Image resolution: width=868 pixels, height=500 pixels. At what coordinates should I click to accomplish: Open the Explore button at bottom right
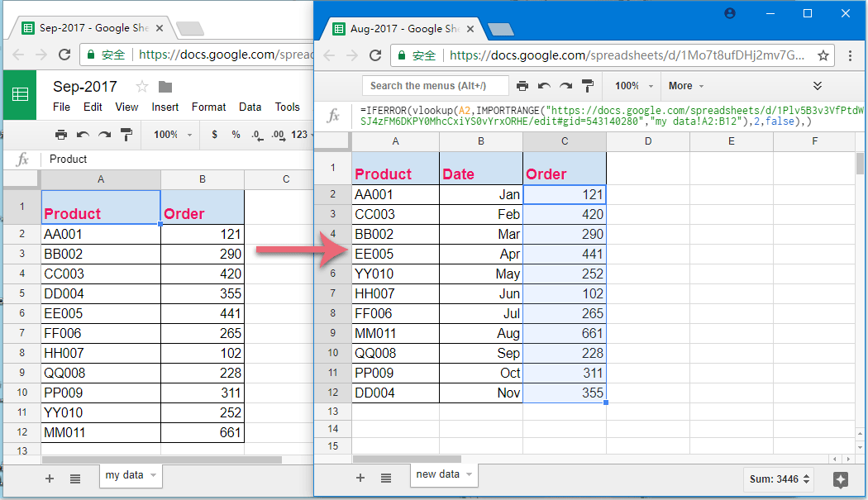[841, 479]
